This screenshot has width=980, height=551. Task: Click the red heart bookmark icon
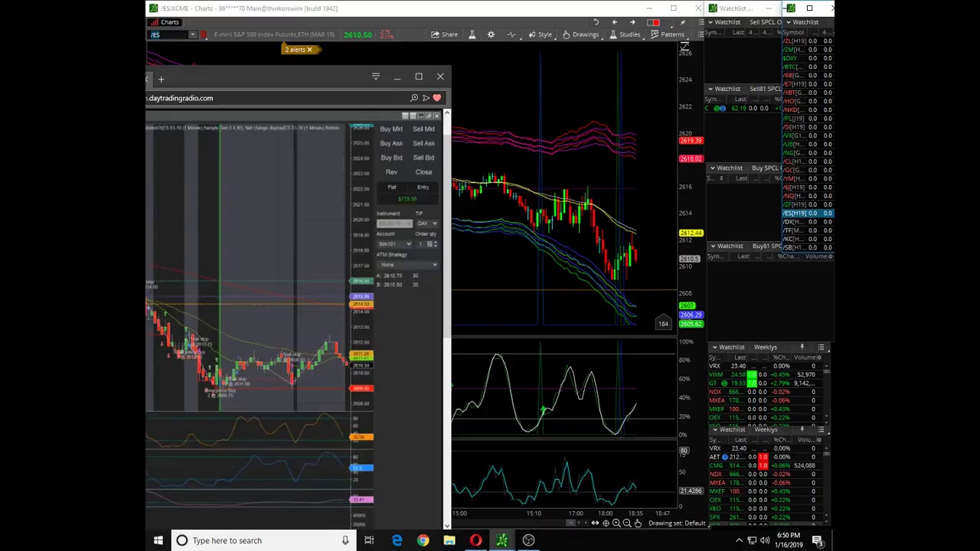click(x=436, y=98)
